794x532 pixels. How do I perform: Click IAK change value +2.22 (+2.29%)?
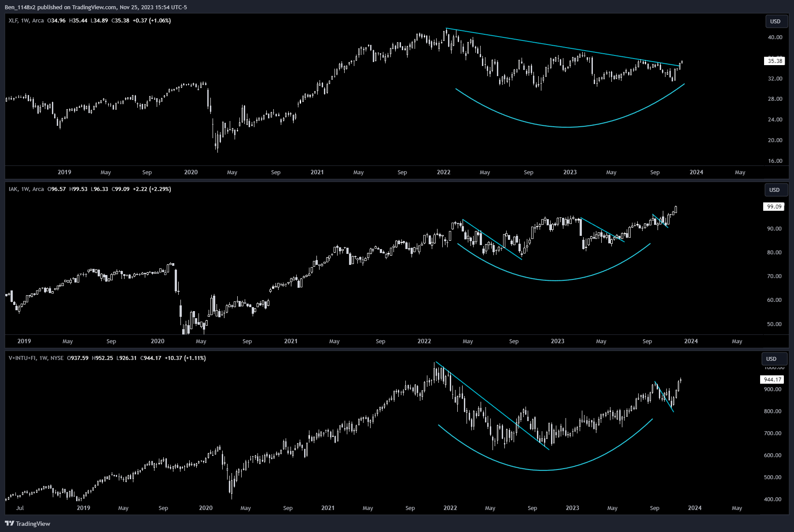pos(152,189)
